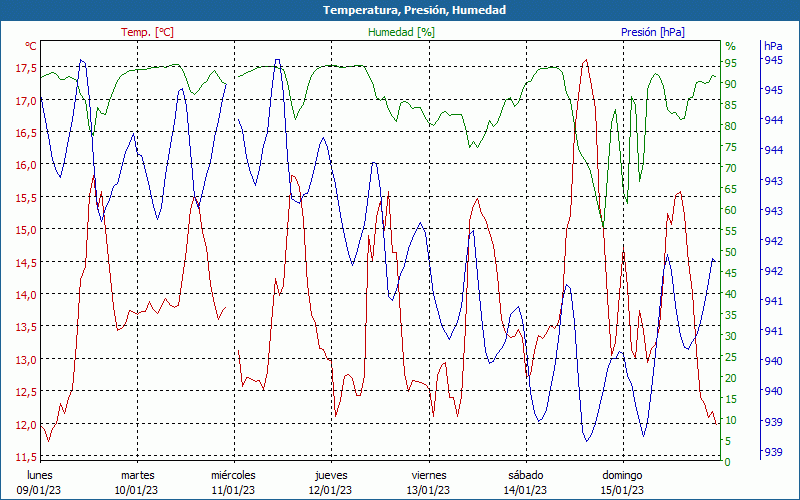Click temperature axis value "16,0"
This screenshot has width=800, height=500.
pos(26,165)
